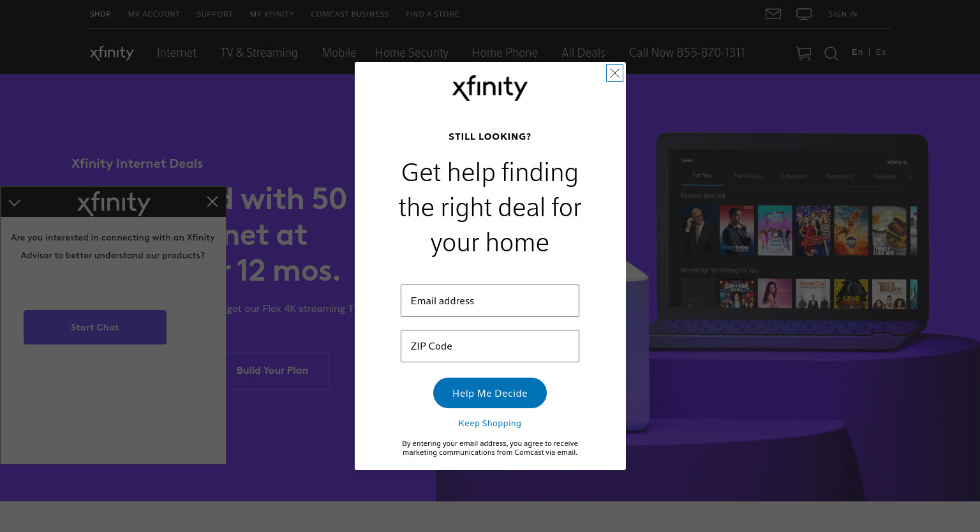Open the Mobile navigation menu
This screenshot has width=980, height=532.
(x=339, y=53)
